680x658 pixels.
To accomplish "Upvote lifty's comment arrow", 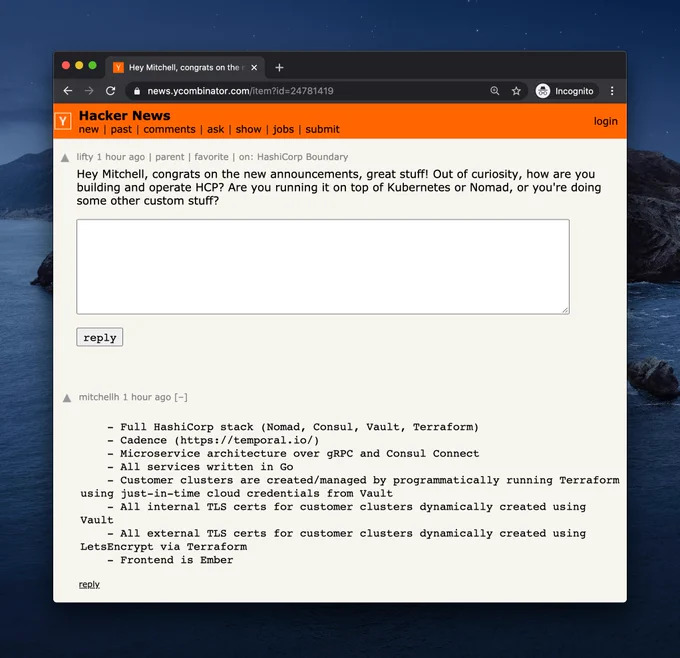I will (x=65, y=158).
